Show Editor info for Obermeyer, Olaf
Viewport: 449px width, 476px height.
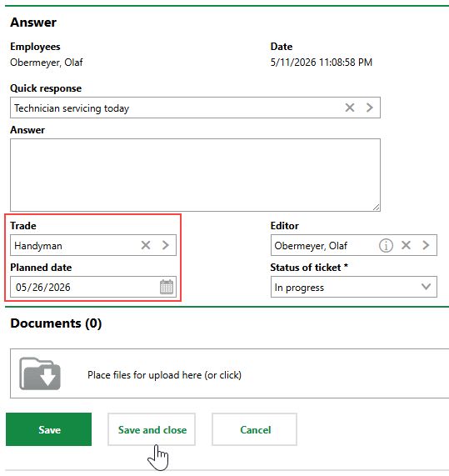click(x=386, y=245)
